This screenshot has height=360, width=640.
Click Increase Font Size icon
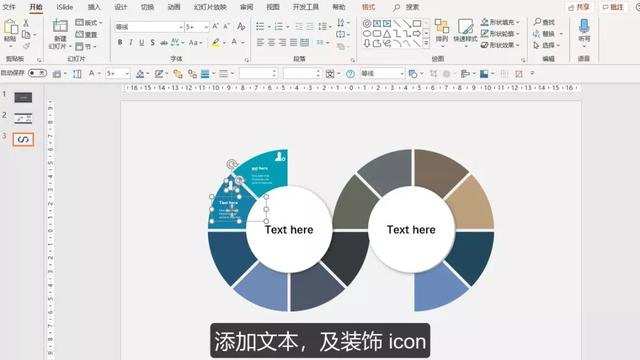(x=216, y=27)
